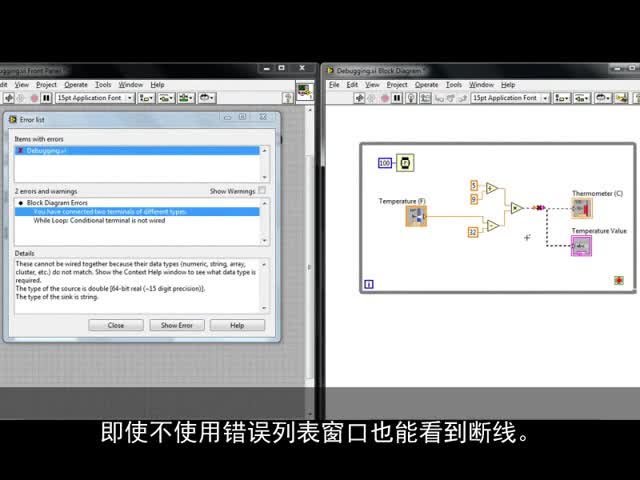Open View menu in Block Diagram window
This screenshot has width=640, height=480.
coord(372,84)
